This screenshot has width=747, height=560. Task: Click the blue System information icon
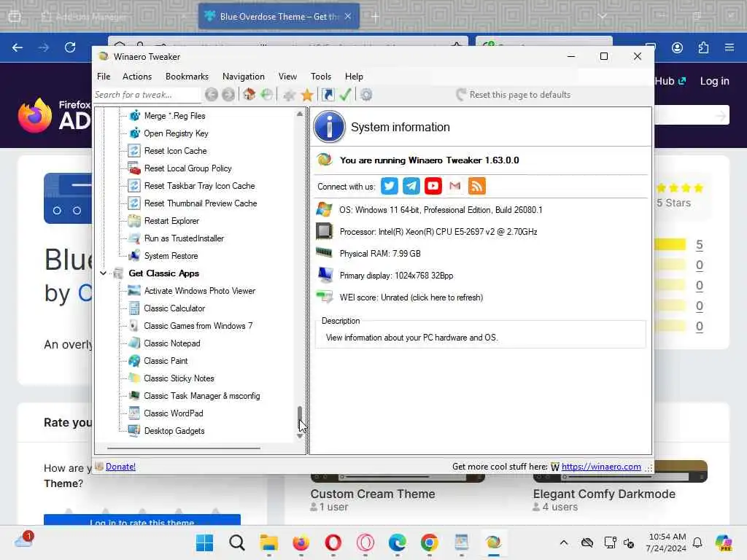(x=329, y=127)
